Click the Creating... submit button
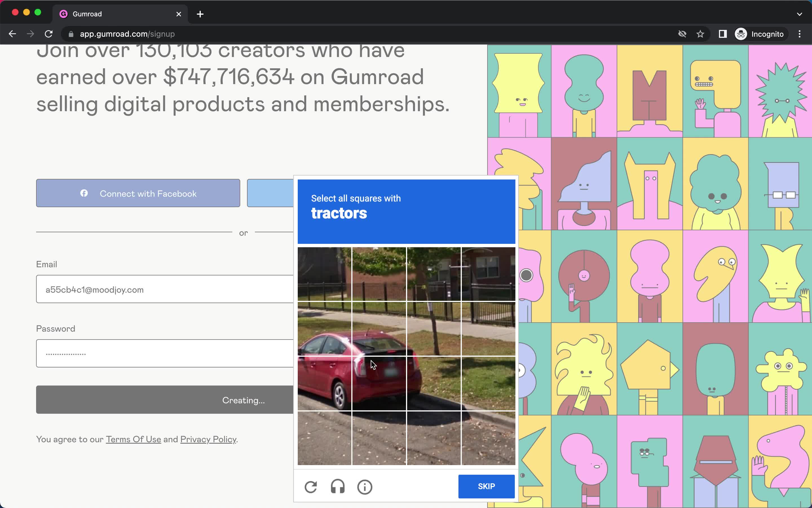Screen dimensions: 812x508 point(165,399)
